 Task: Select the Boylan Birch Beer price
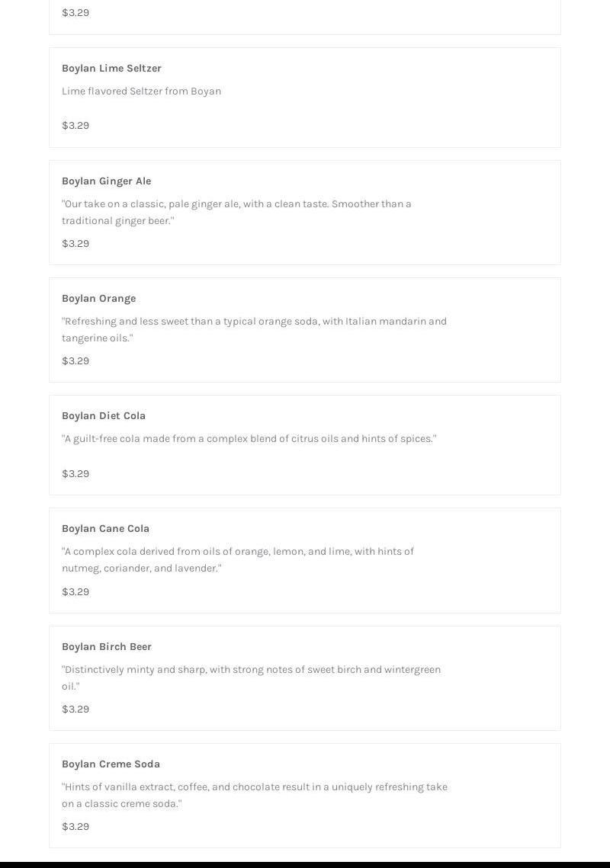pyautogui.click(x=75, y=709)
